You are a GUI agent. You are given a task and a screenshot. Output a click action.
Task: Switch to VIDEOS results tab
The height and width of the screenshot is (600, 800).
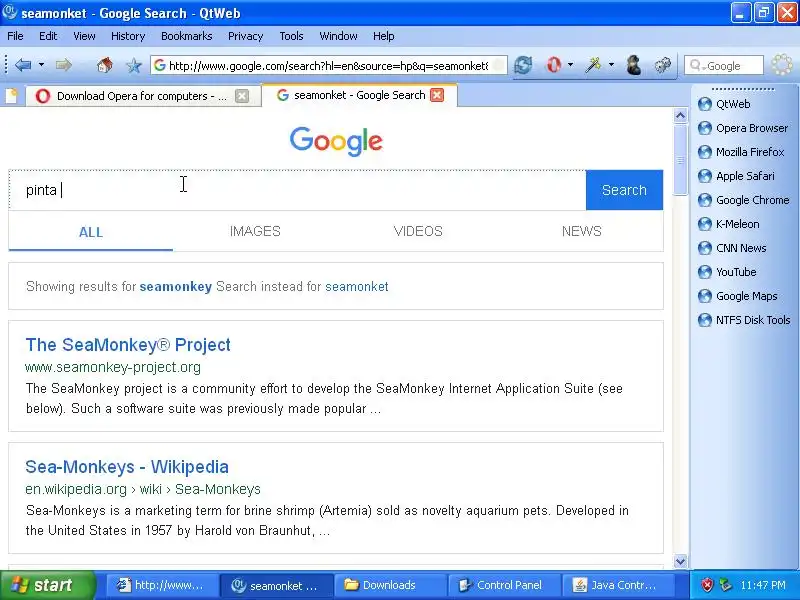click(418, 231)
